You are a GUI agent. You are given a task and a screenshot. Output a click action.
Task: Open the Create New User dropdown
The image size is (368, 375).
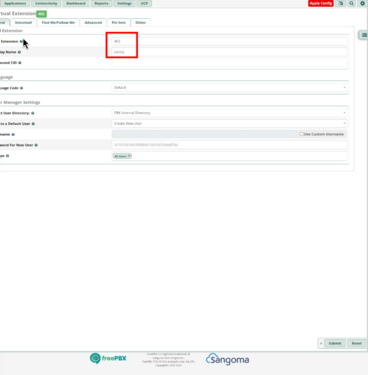coord(229,123)
